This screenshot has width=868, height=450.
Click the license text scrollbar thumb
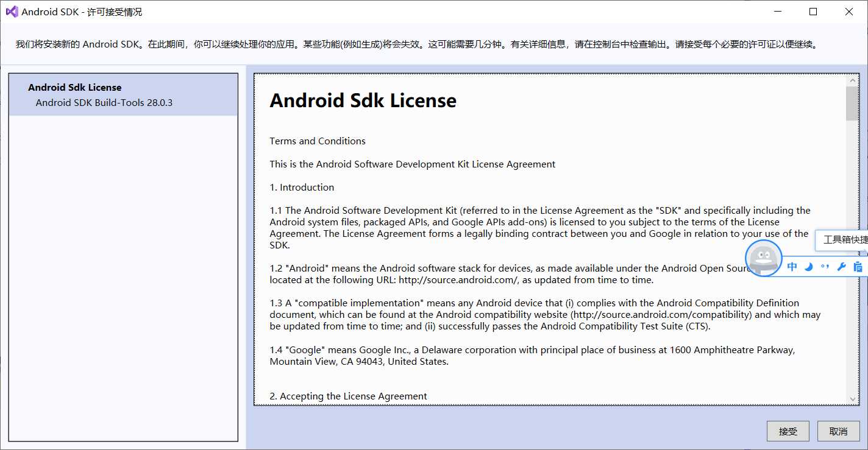tap(852, 104)
